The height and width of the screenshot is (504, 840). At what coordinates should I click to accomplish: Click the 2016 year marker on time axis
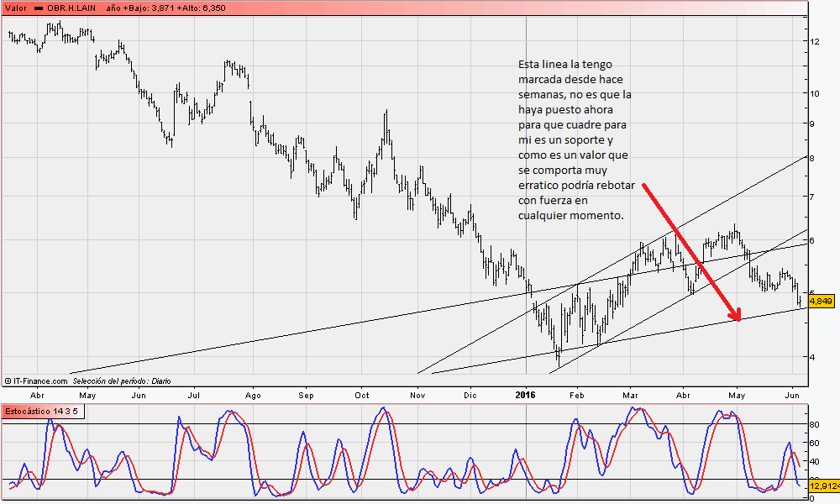coord(525,394)
